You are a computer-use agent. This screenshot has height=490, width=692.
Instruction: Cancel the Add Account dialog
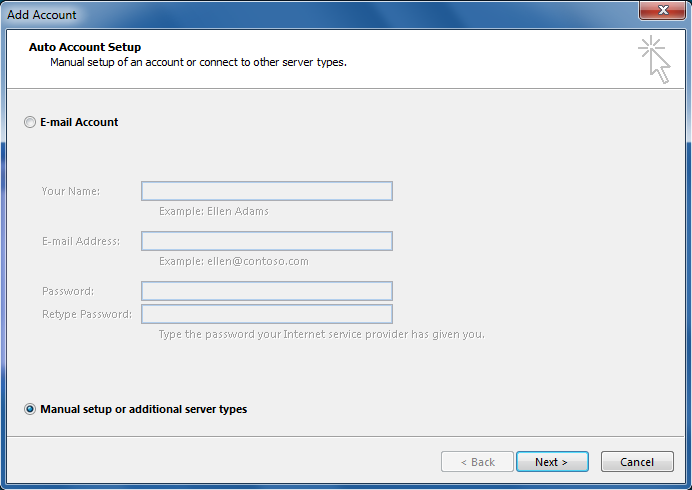637,462
